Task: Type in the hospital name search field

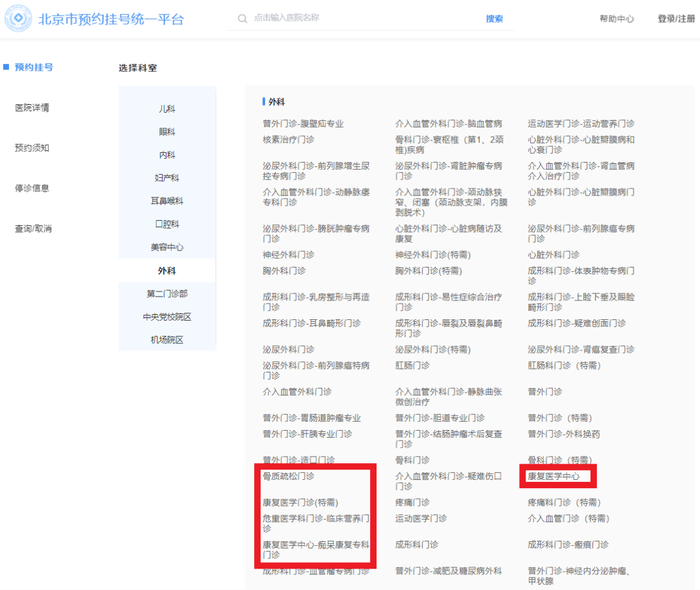Action: point(363,18)
